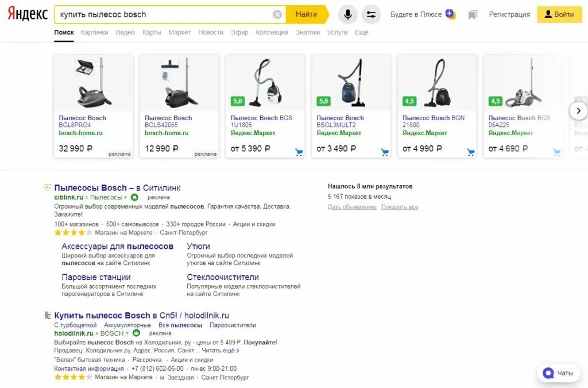
Task: Add Bosch BGN 21800 to cart
Action: pyautogui.click(x=471, y=152)
